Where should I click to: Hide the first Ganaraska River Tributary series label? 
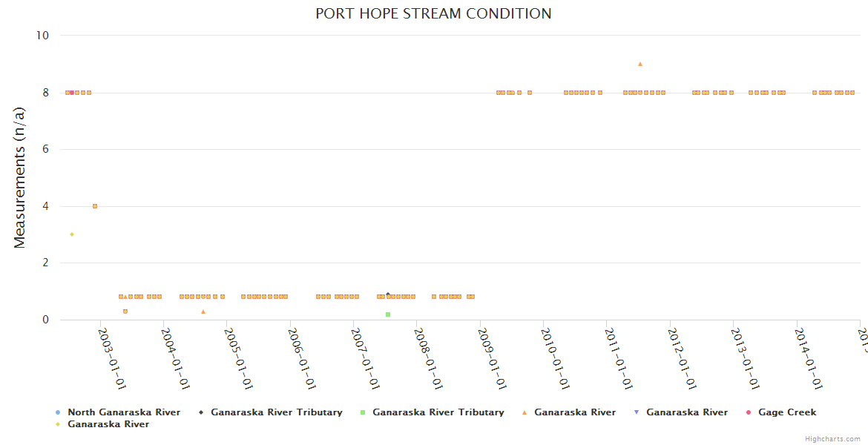pyautogui.click(x=276, y=412)
